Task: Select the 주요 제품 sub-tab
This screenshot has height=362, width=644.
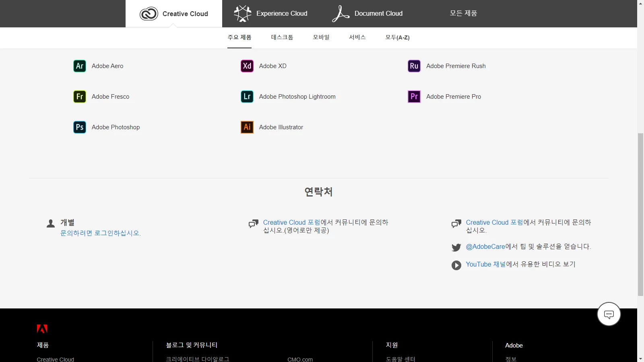Action: click(x=239, y=37)
